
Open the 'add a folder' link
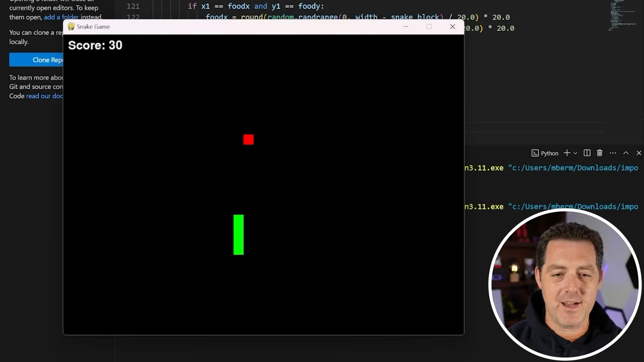61,17
